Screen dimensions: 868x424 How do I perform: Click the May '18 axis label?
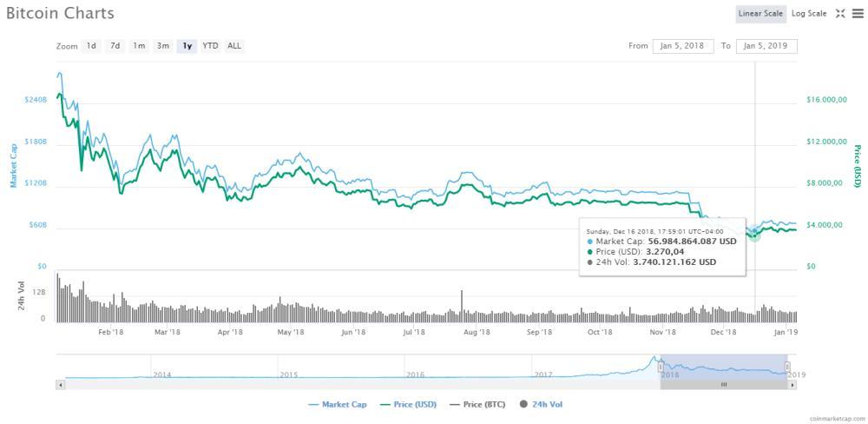click(291, 332)
